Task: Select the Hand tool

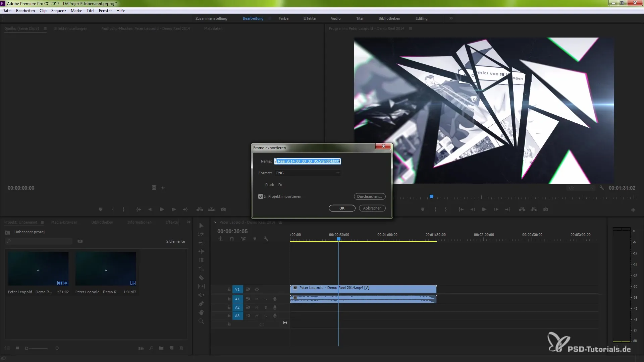Action: click(x=201, y=312)
